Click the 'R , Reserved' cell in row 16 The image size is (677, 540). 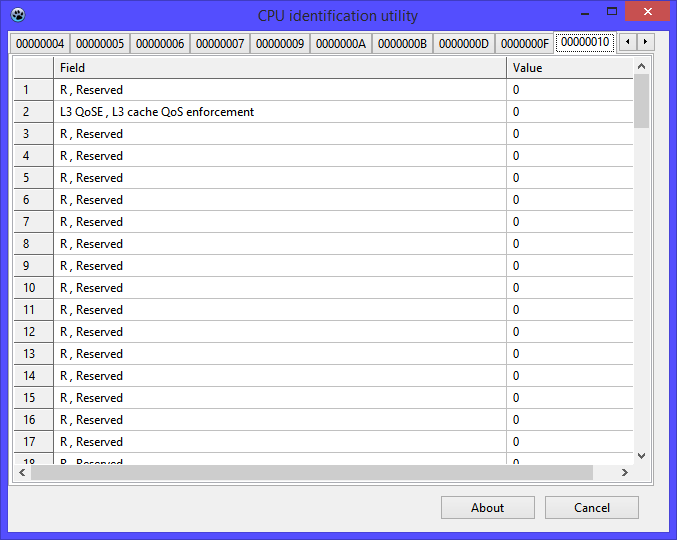280,420
